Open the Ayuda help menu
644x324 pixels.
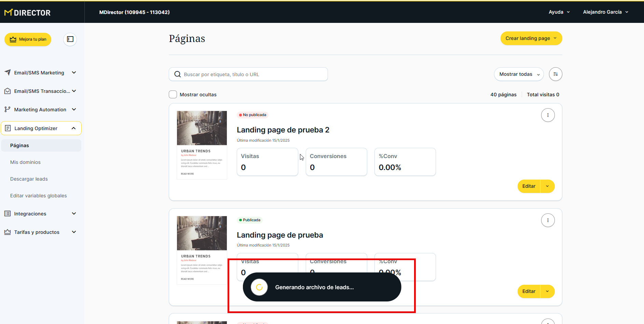point(559,12)
